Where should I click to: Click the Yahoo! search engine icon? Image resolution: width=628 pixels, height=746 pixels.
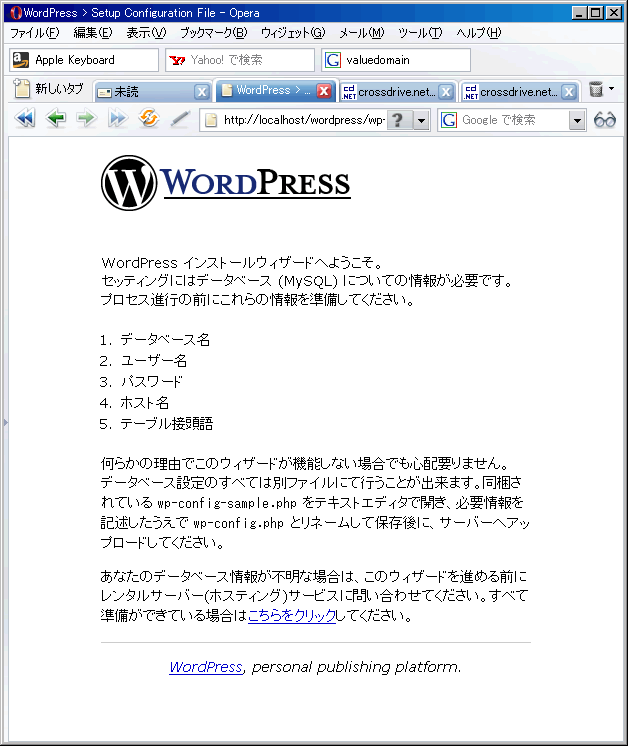pyautogui.click(x=177, y=60)
